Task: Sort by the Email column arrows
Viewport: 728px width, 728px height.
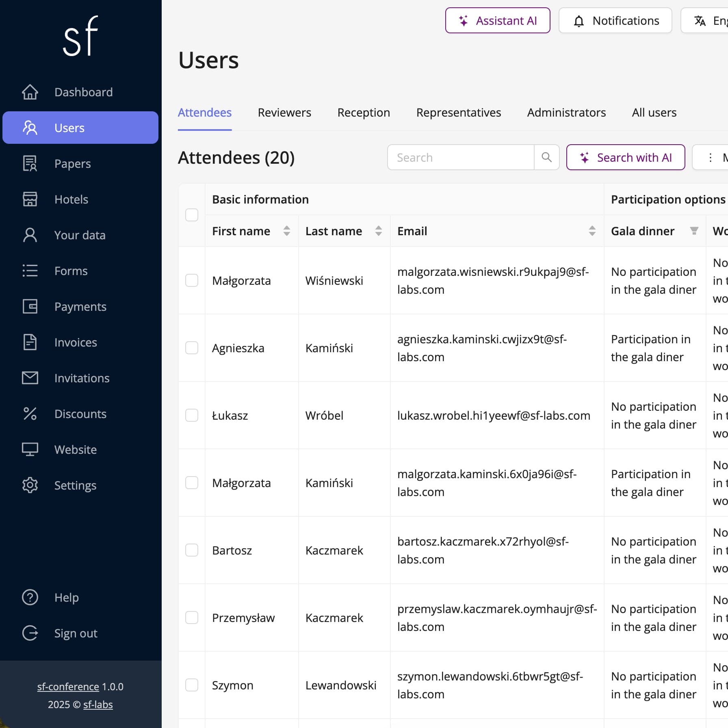Action: coord(592,231)
